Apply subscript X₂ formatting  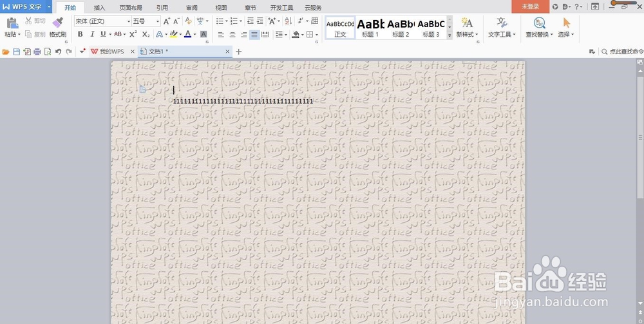coord(146,35)
